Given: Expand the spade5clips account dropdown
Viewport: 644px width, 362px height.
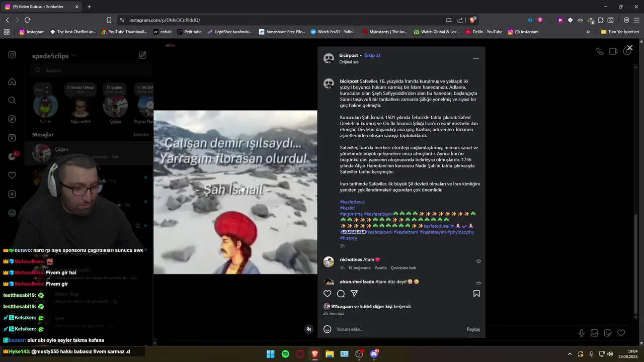Looking at the screenshot, I should [x=73, y=56].
